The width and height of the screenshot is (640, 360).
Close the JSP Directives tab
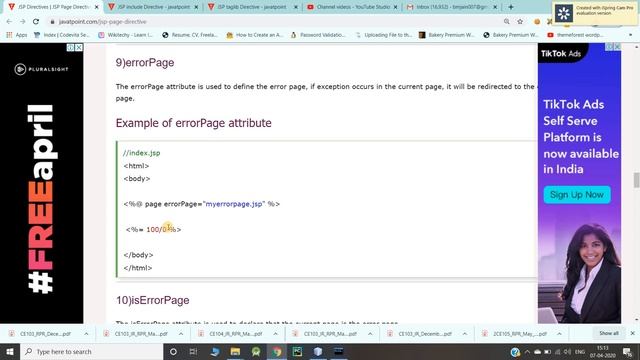click(97, 7)
